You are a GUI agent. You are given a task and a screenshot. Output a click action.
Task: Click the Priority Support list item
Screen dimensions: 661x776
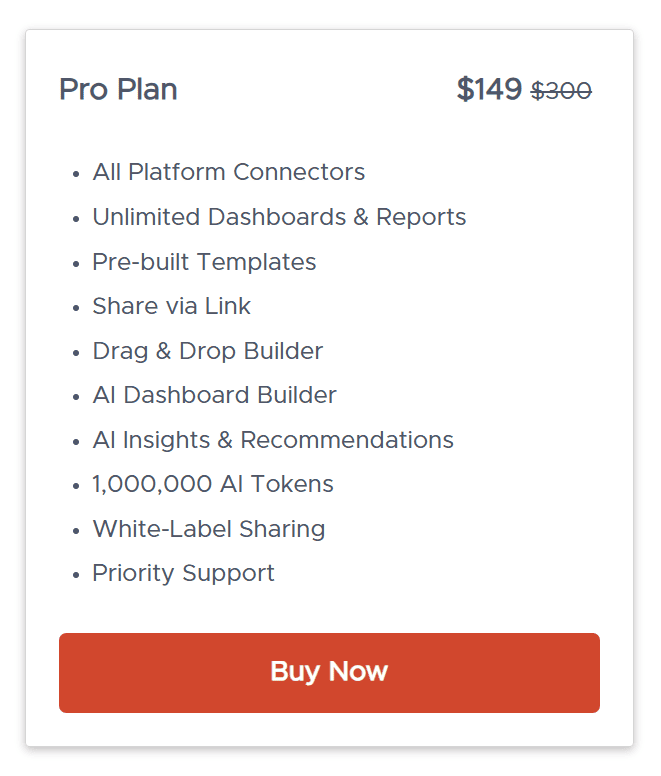(x=183, y=573)
